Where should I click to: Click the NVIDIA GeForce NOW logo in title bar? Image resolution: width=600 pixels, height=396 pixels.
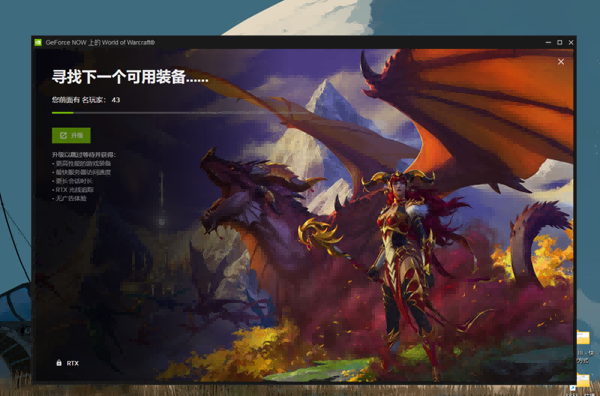click(38, 42)
